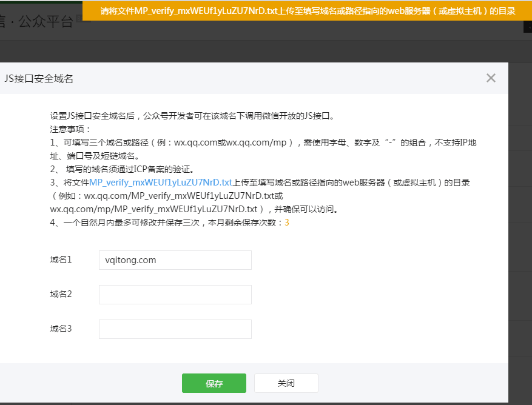Click the 域名3 label
This screenshot has width=532, height=405.
click(x=61, y=329)
